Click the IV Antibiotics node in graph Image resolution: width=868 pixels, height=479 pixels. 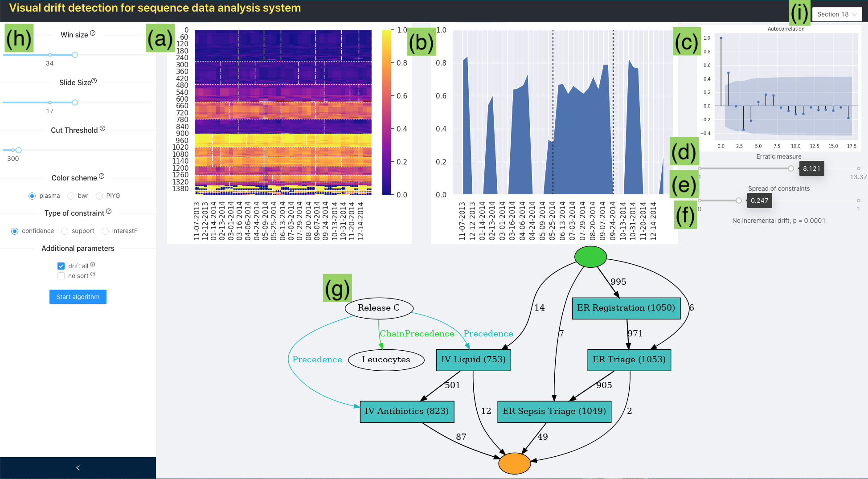click(407, 411)
